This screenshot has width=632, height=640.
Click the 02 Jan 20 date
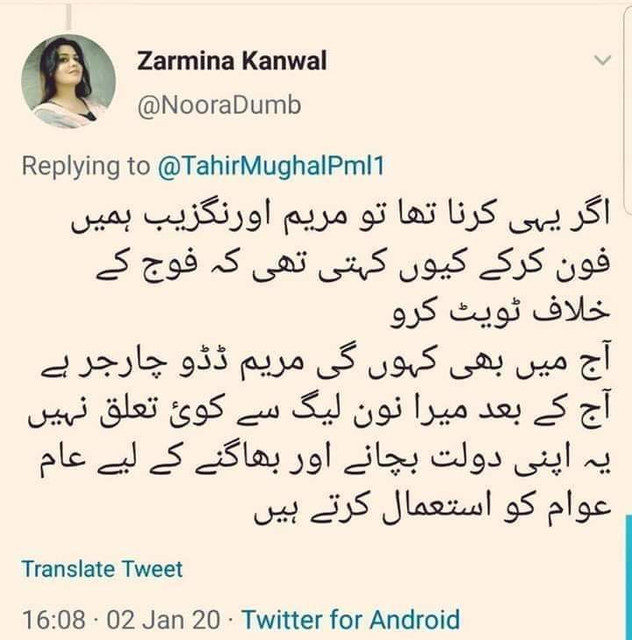163,619
